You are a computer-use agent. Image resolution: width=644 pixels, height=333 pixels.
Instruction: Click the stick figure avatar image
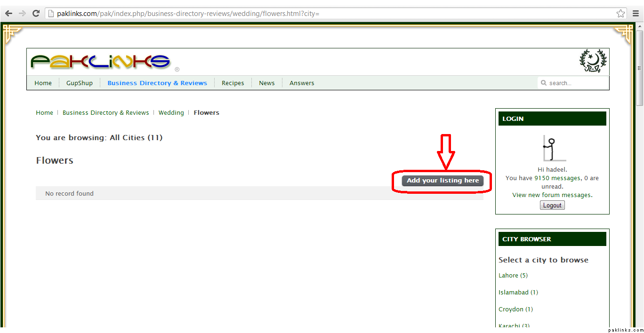552,148
